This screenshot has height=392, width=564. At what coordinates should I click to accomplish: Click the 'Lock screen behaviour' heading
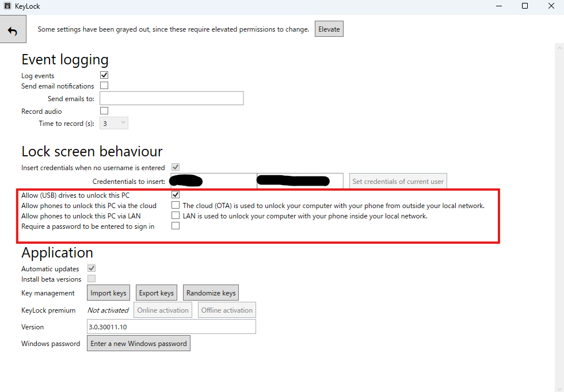tap(92, 151)
